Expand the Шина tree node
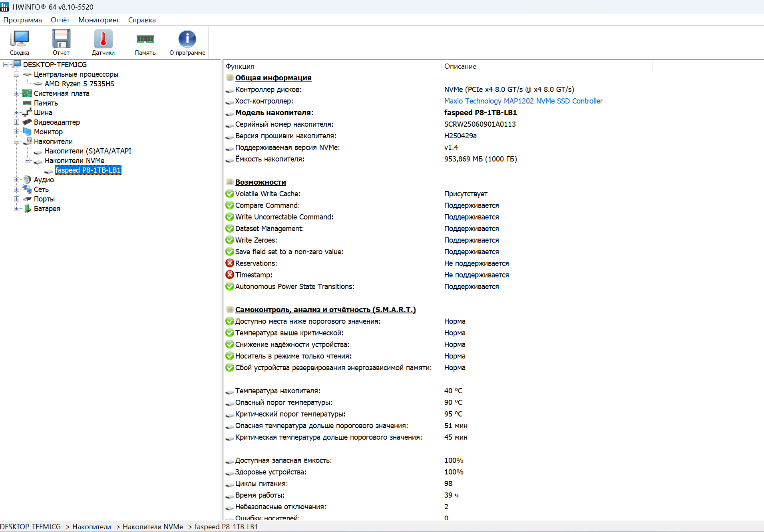Screen dimensions: 764x532 tap(16, 112)
